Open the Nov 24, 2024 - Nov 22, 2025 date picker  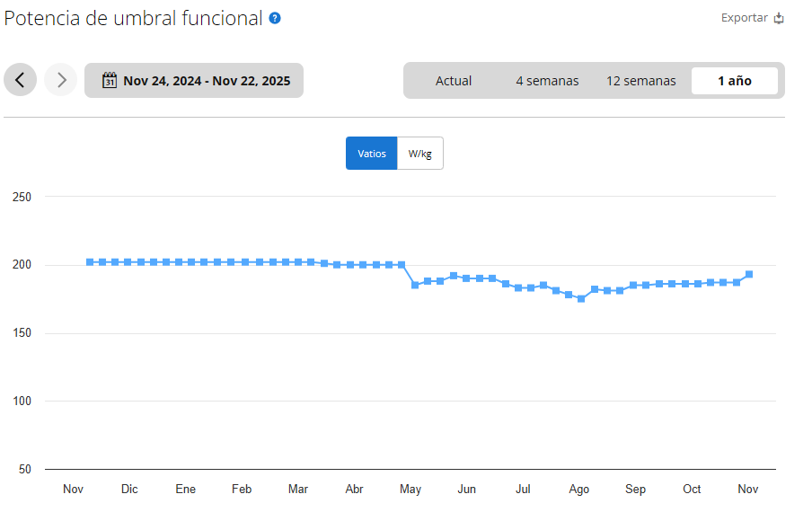(x=206, y=81)
